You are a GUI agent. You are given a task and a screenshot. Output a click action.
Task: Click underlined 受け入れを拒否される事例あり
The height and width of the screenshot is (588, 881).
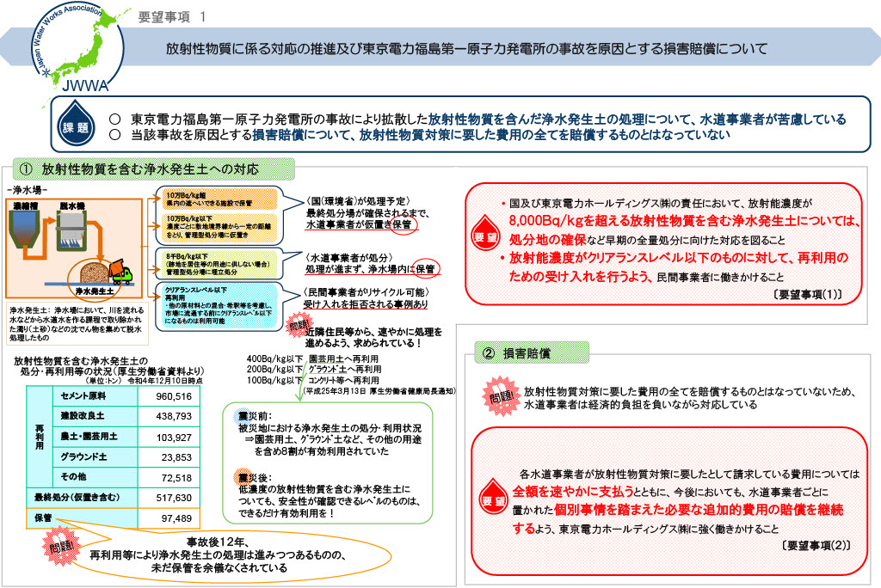366,303
